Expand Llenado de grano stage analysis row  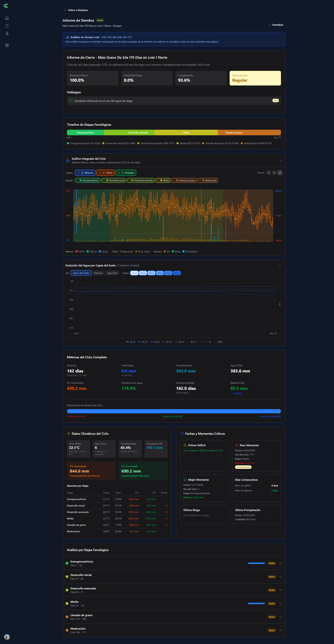point(174,617)
